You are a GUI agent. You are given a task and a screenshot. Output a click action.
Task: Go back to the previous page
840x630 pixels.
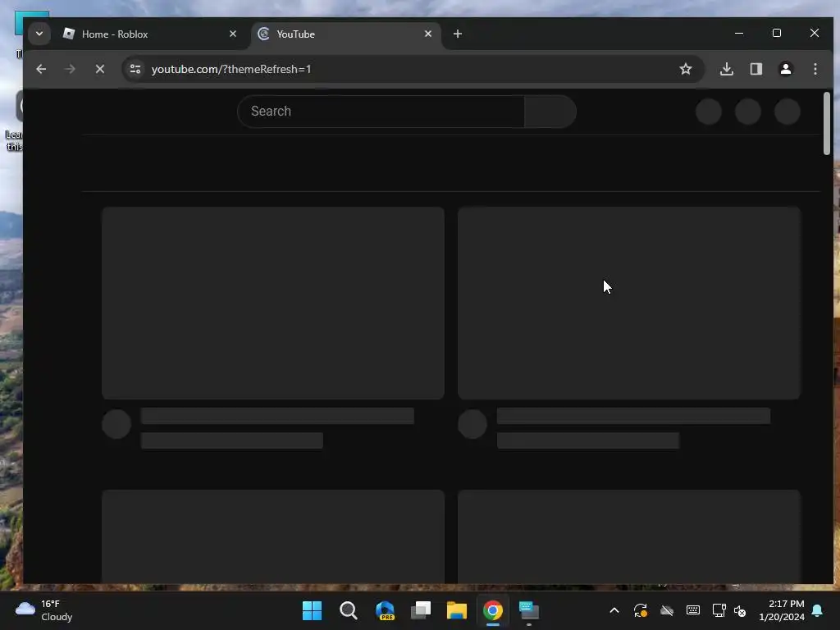pos(41,69)
